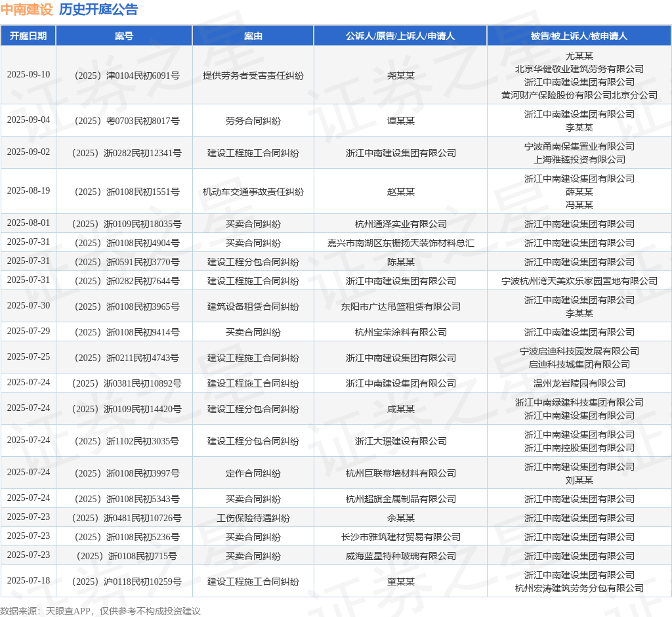Select the 案号 column header
Image resolution: width=672 pixels, height=617 pixels.
coord(124,36)
